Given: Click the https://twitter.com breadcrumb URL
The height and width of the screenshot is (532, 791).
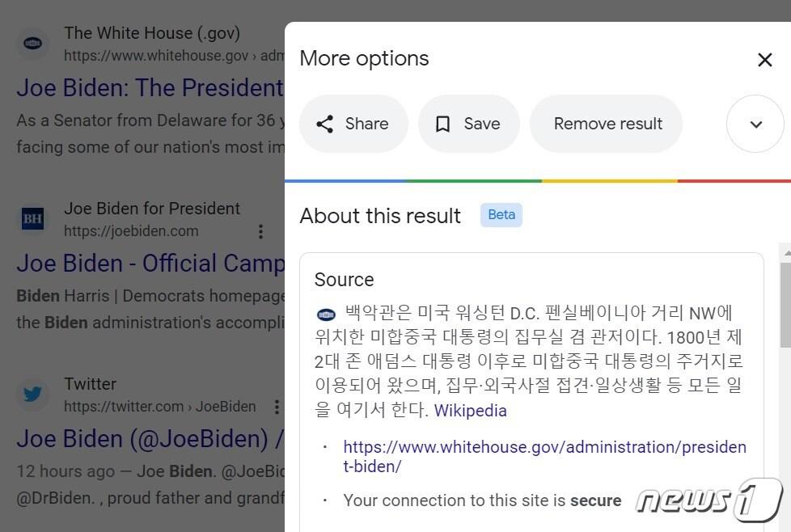Looking at the screenshot, I should (159, 407).
